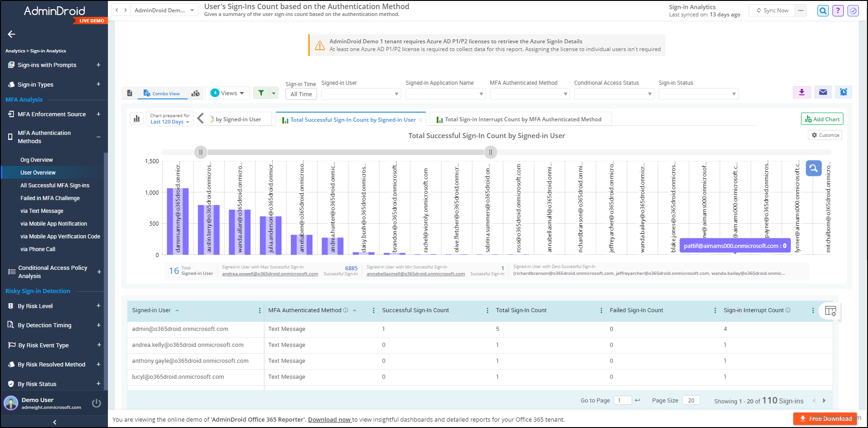Click the darrensammy bar in the chart
The width and height of the screenshot is (868, 428).
coord(178,221)
